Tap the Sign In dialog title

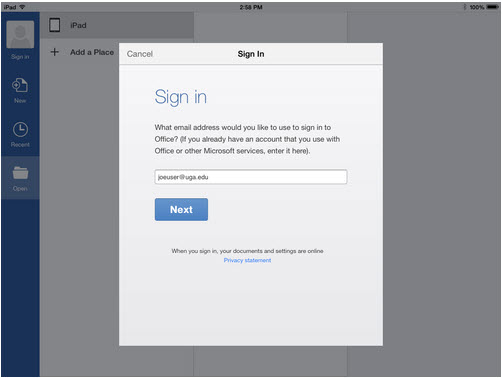click(251, 54)
